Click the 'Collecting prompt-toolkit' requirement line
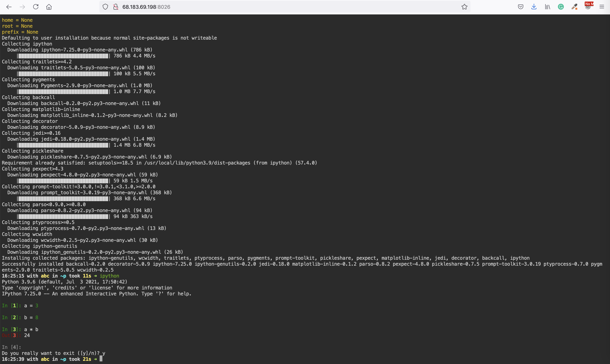 79,187
